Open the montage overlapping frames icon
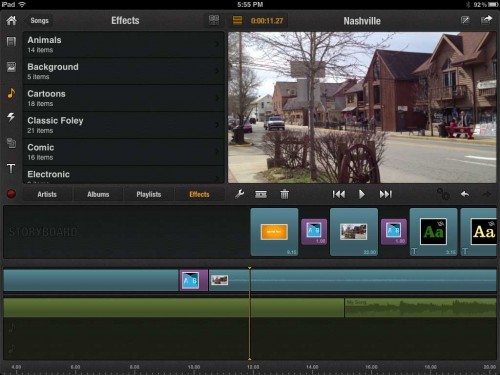500x375 pixels. click(x=11, y=143)
